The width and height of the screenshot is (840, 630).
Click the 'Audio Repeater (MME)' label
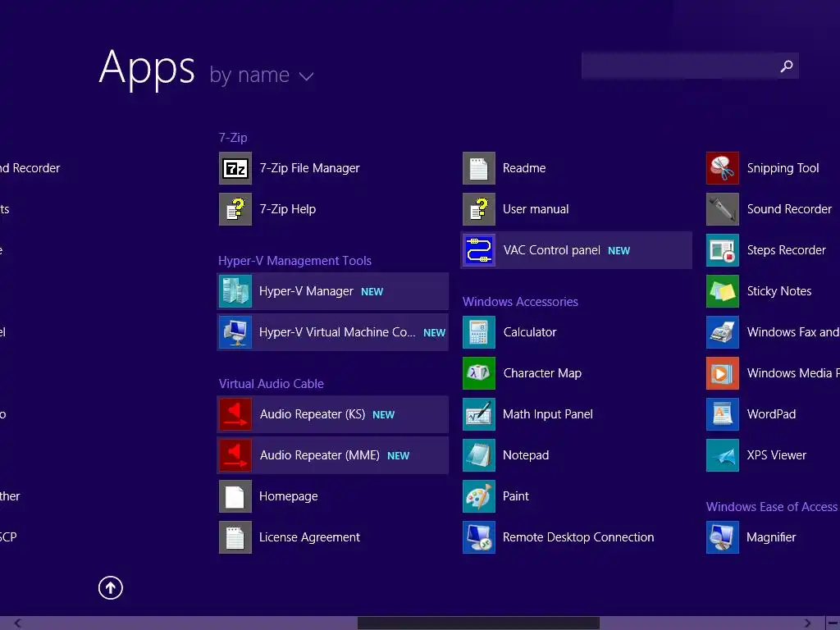tap(320, 455)
